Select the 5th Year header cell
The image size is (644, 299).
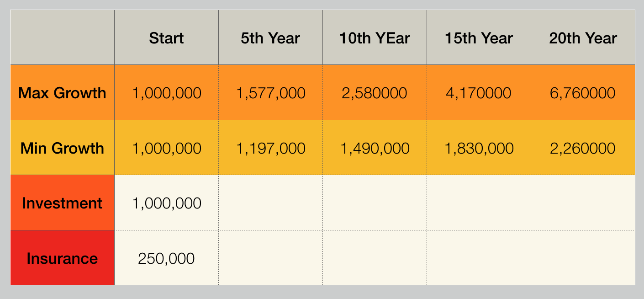[x=270, y=38]
